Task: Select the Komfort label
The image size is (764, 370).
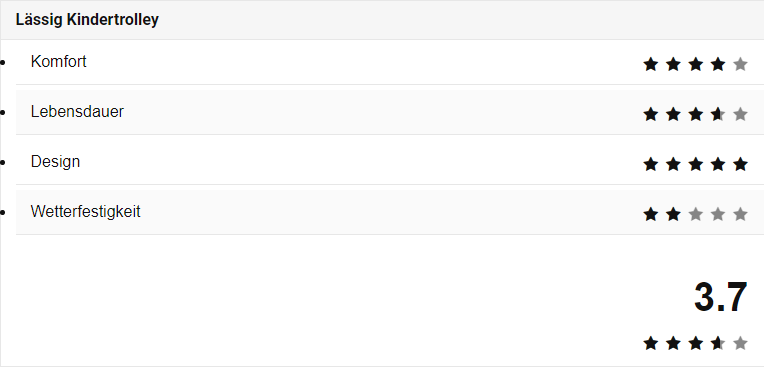Action: 58,62
